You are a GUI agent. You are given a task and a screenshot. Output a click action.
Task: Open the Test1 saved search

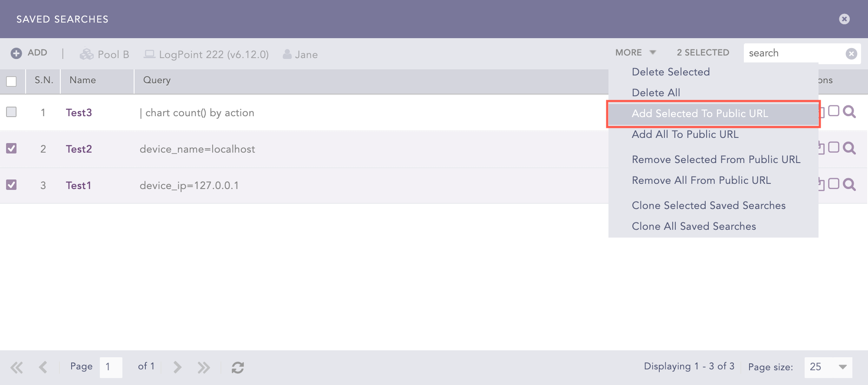(79, 186)
